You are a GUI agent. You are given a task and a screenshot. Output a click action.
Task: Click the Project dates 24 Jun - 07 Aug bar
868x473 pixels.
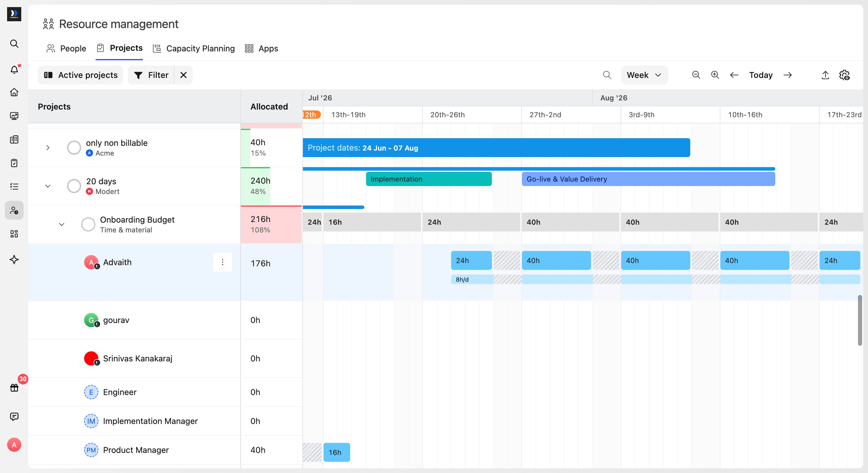tap(496, 148)
